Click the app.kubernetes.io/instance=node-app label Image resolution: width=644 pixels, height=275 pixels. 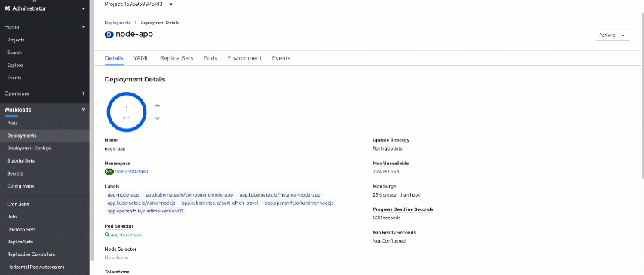click(x=280, y=195)
